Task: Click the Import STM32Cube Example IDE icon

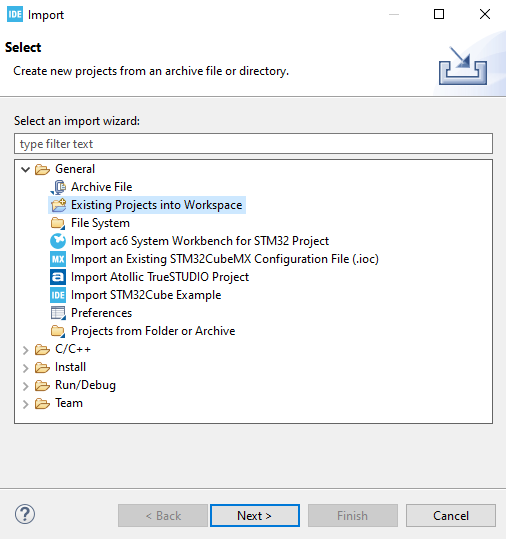Action: 58,295
